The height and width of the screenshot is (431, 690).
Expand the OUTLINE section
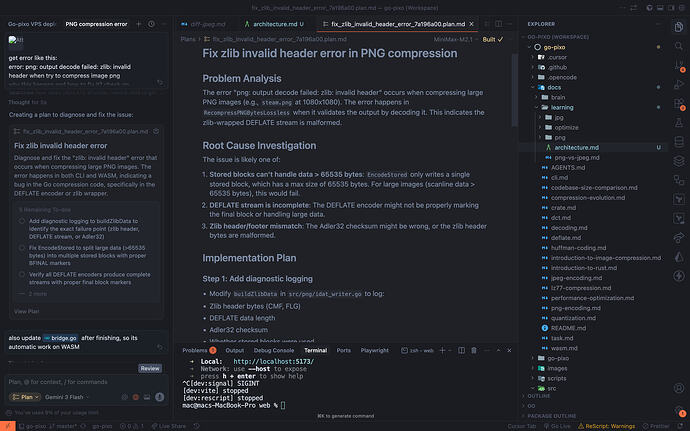(538, 396)
